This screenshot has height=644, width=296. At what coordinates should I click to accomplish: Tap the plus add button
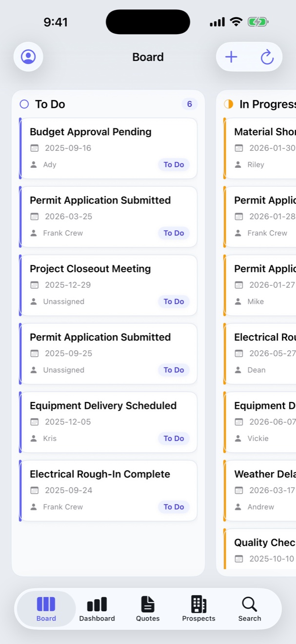tap(231, 57)
